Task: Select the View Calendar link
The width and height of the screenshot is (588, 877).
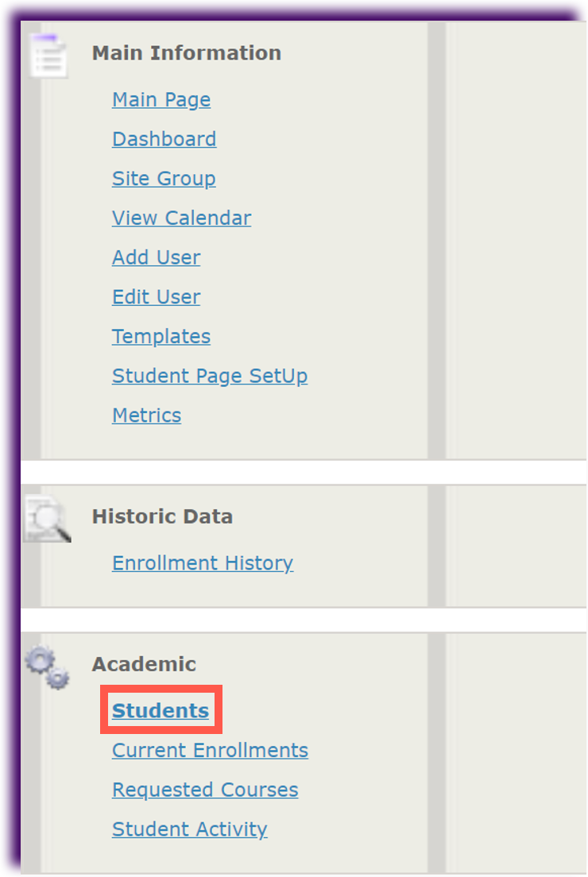Action: (181, 218)
